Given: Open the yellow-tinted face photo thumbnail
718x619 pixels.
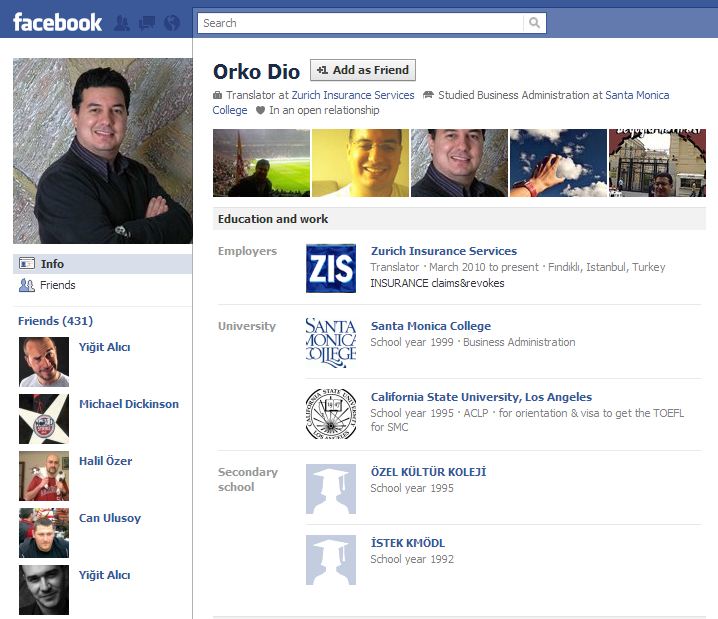Looking at the screenshot, I should tap(360, 163).
